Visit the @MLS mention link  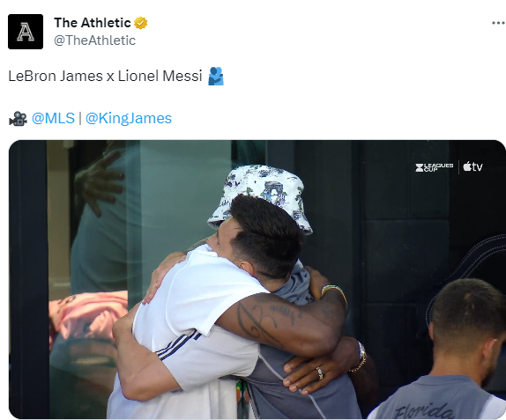click(x=53, y=118)
